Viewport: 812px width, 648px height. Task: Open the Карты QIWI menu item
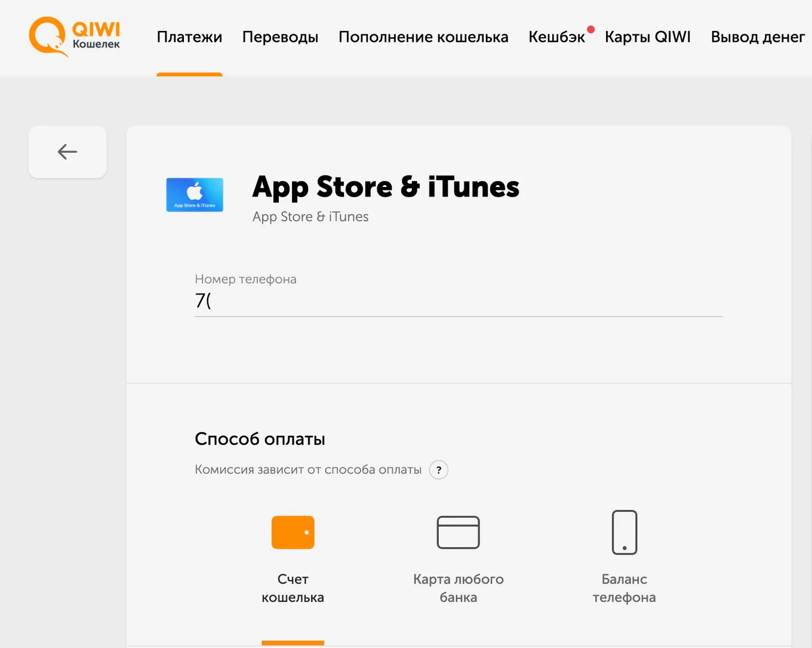[x=648, y=37]
